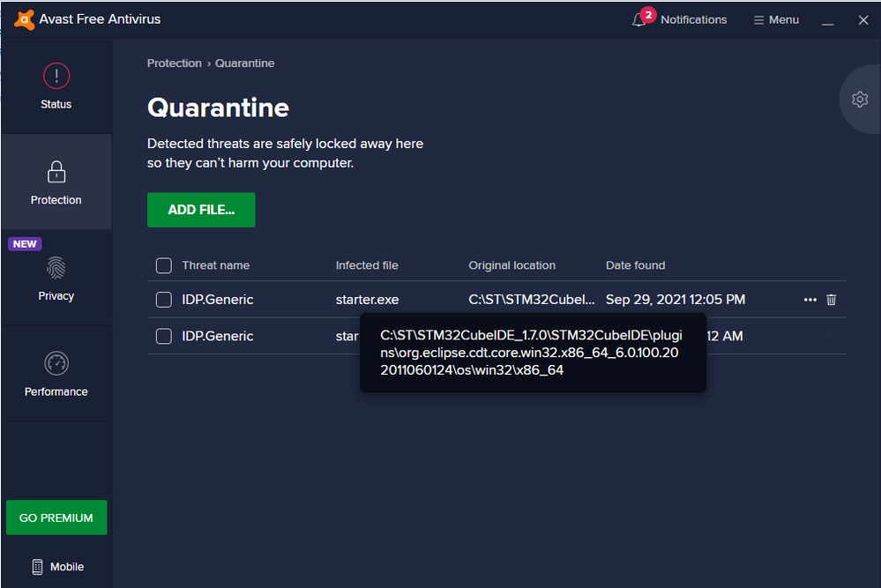
Task: Click the GO PREMIUM button
Action: [56, 517]
